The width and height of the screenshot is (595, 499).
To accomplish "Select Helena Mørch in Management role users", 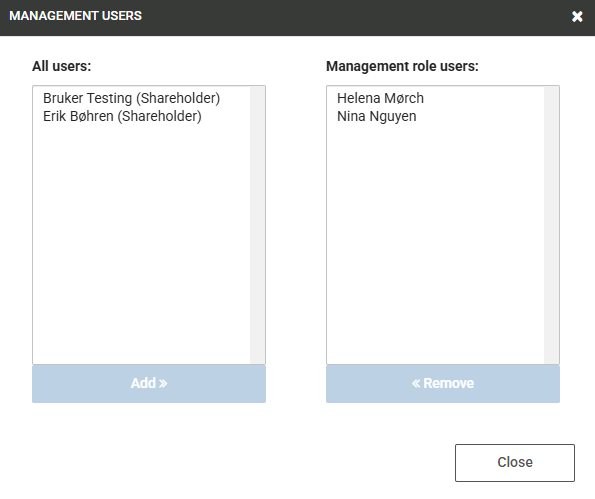I will pos(380,98).
